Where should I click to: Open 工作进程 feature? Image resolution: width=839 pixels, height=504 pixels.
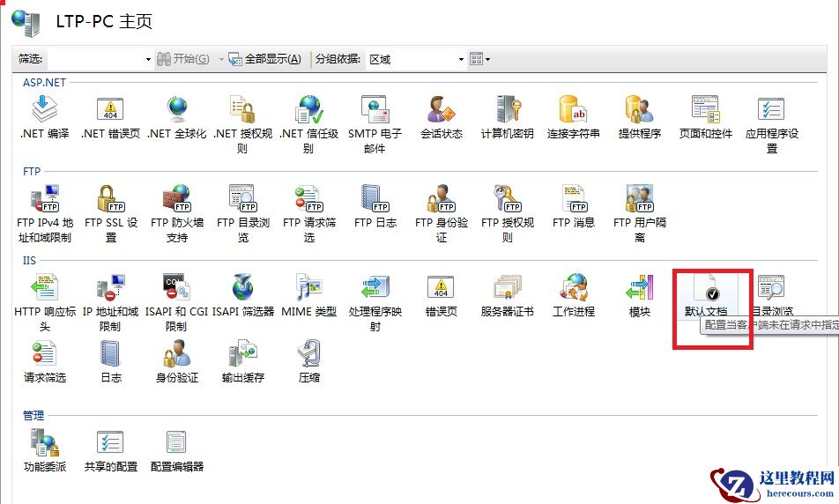coord(574,295)
